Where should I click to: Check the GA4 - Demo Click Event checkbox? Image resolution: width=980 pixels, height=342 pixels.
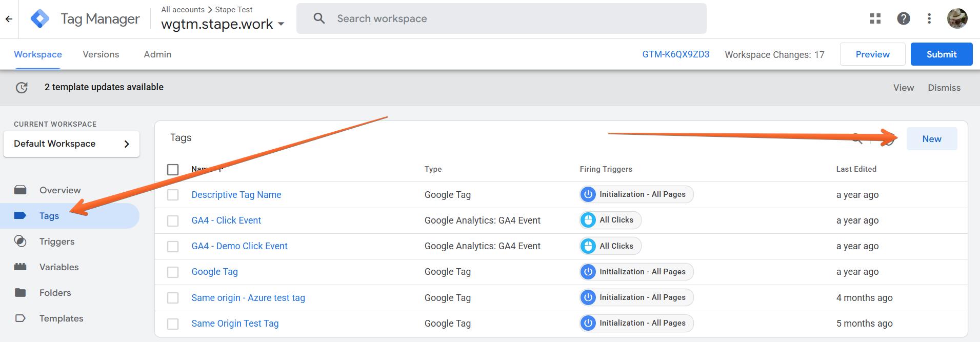click(173, 246)
